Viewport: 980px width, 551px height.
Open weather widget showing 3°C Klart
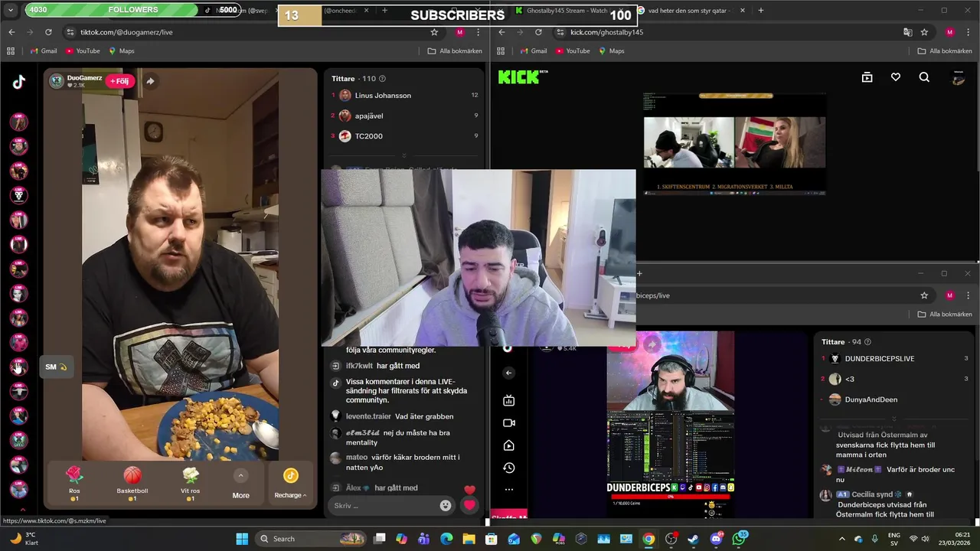pyautogui.click(x=23, y=539)
